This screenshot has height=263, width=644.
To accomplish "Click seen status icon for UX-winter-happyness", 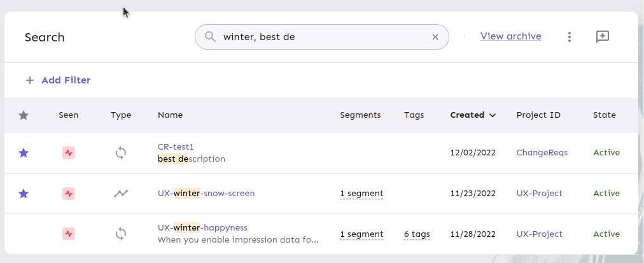I will pyautogui.click(x=69, y=234).
